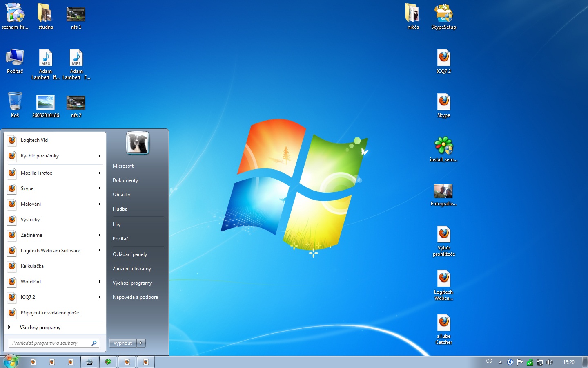Expand the ICQ7.2 submenu arrow in Start menu
This screenshot has width=588, height=368.
point(99,297)
